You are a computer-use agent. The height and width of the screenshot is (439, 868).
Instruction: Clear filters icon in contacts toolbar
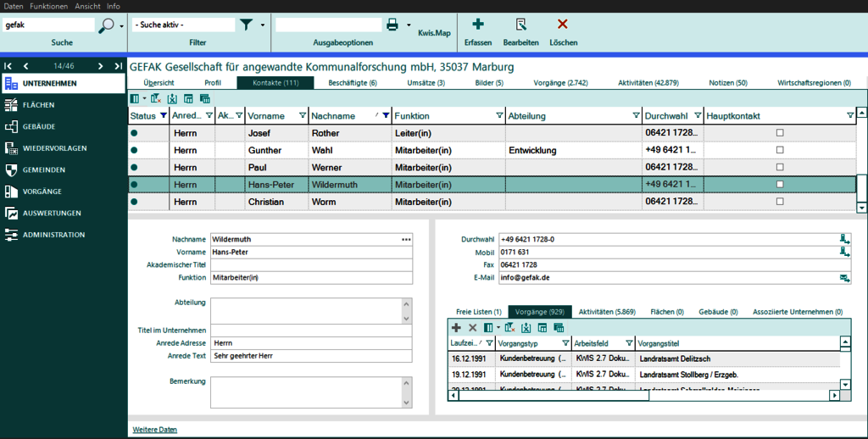(x=156, y=98)
